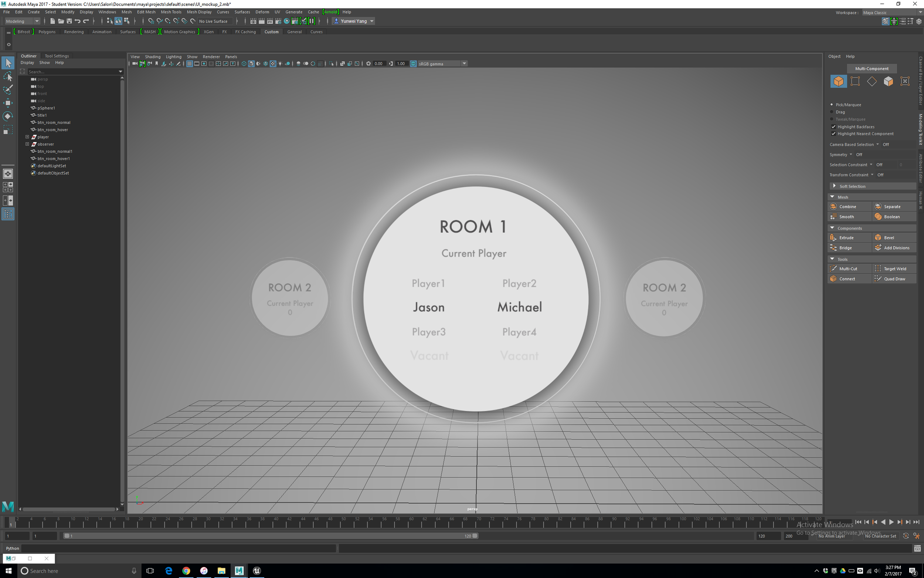Expand the observer group in Outliner
Screen dimensions: 924x578
27,144
